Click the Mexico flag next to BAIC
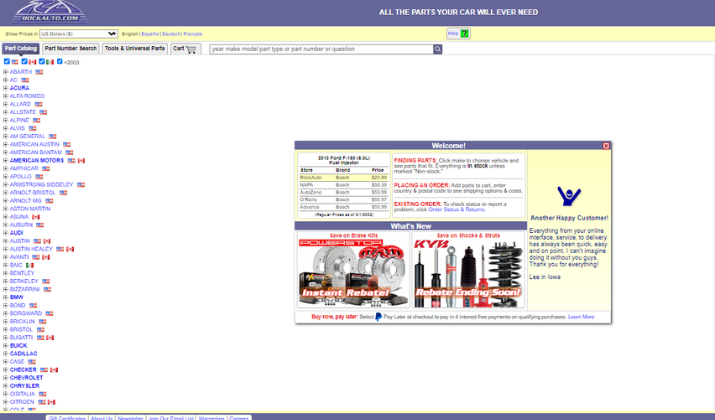Screen dimensions: 715x420 click(x=30, y=265)
